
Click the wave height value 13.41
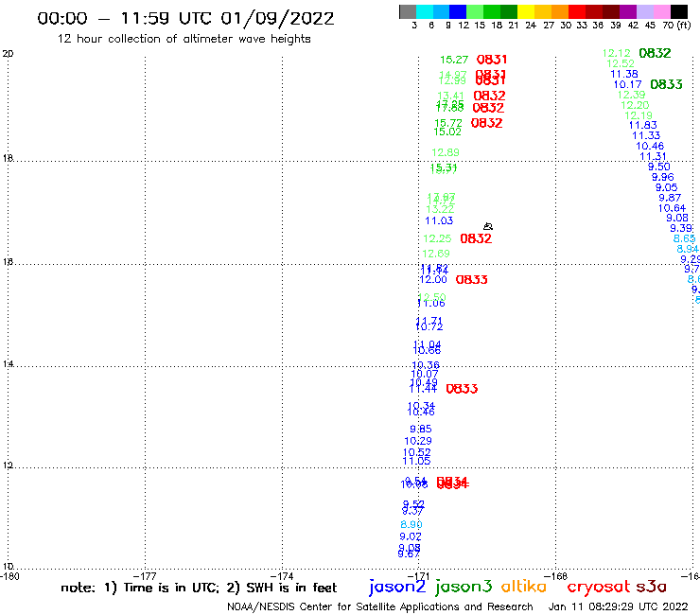(450, 96)
